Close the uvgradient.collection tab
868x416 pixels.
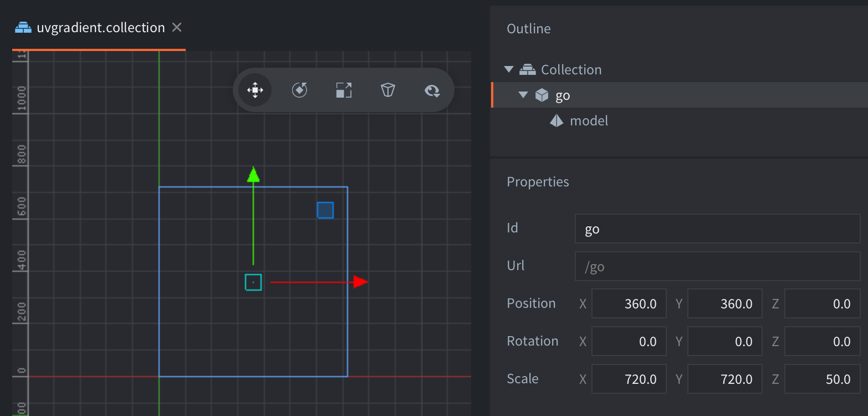(176, 27)
